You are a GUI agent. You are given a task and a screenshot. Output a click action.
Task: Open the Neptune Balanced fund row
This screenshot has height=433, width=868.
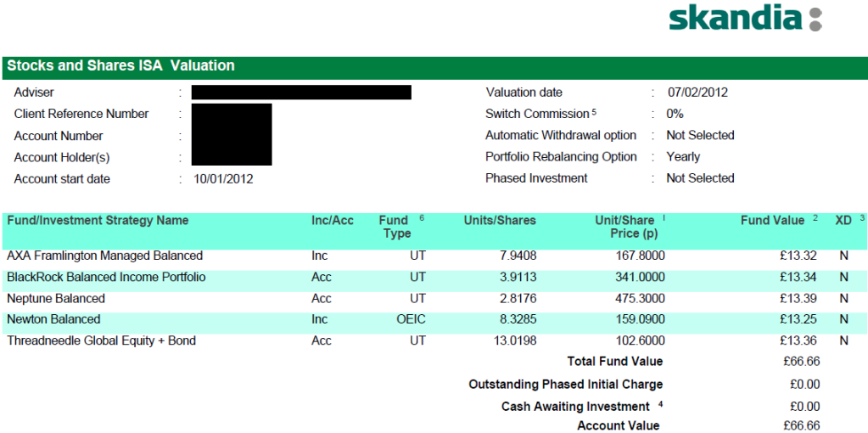[56, 298]
